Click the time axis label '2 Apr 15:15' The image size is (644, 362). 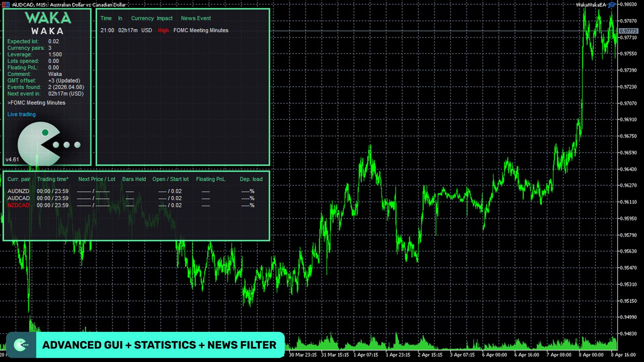point(430,355)
